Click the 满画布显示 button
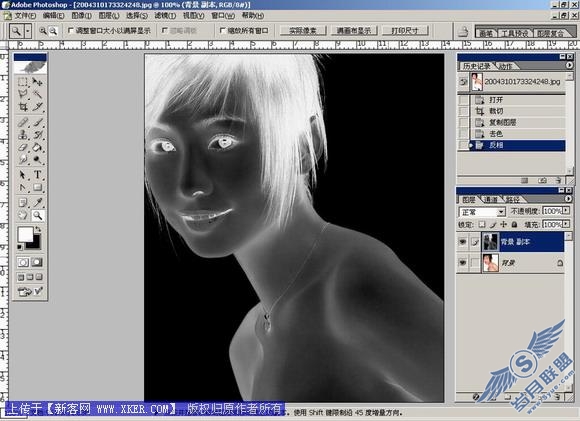Image resolution: width=580 pixels, height=421 pixels. click(354, 31)
